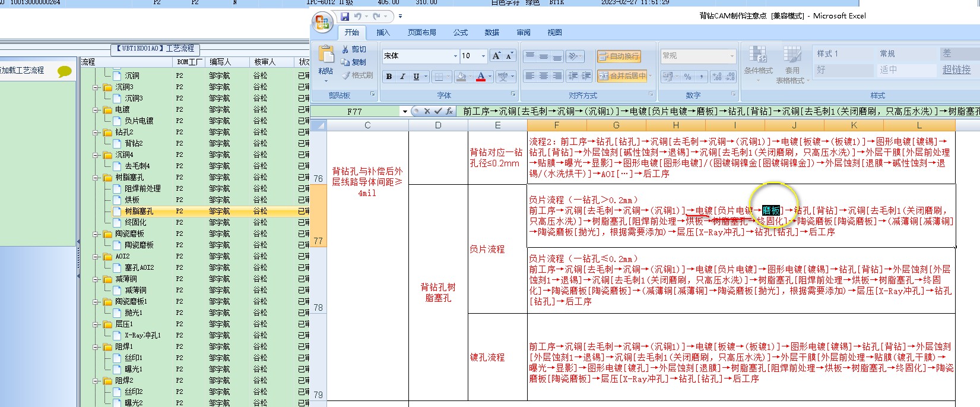Align text left in cell
This screenshot has height=407, width=980.
click(x=529, y=76)
